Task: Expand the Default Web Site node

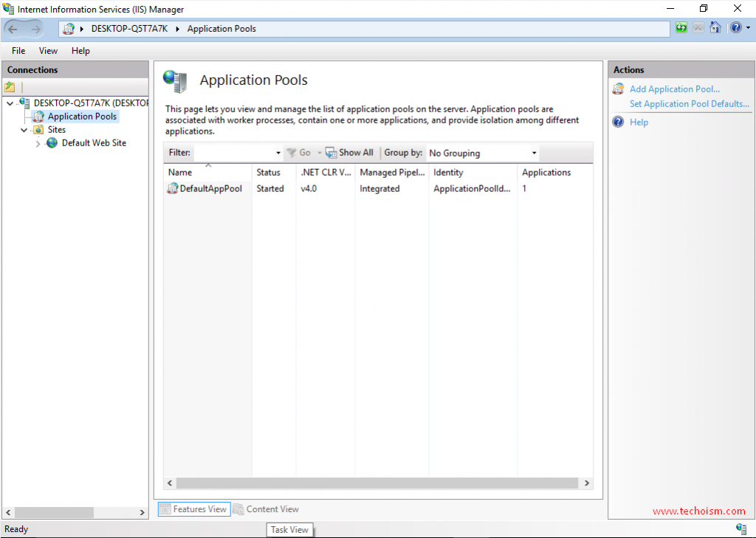Action: (x=38, y=143)
